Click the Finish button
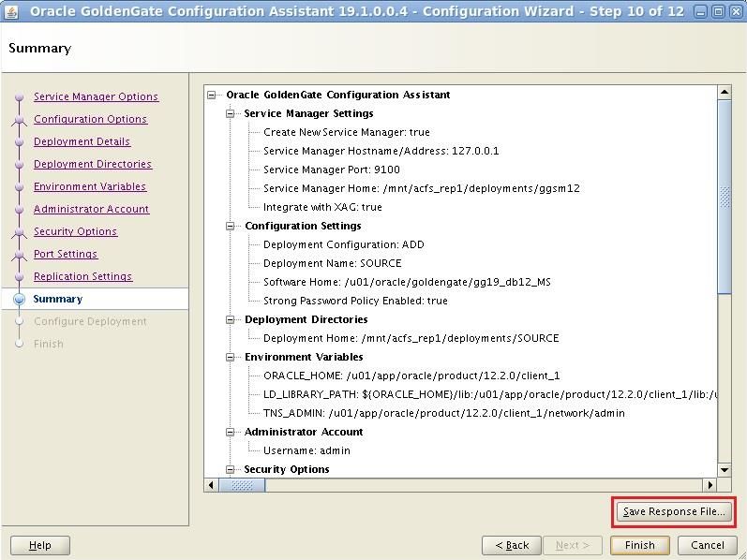Viewport: 747px width, 560px height. click(640, 545)
